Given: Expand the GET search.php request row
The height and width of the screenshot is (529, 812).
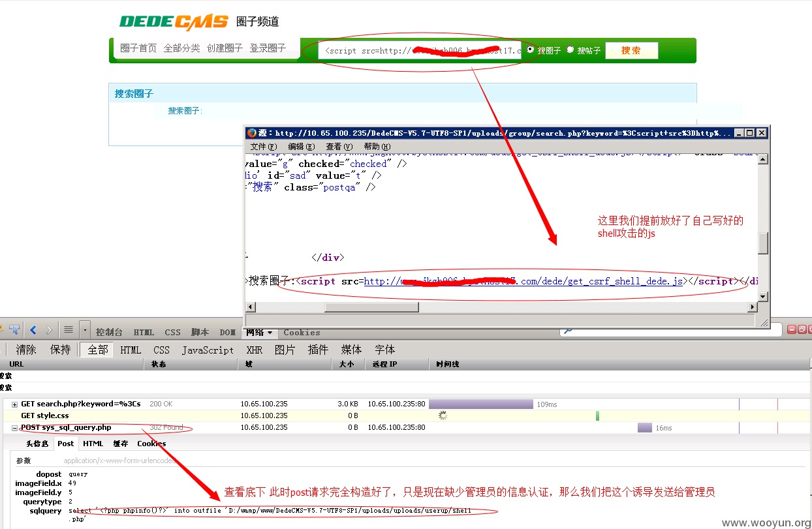Looking at the screenshot, I should click(14, 404).
